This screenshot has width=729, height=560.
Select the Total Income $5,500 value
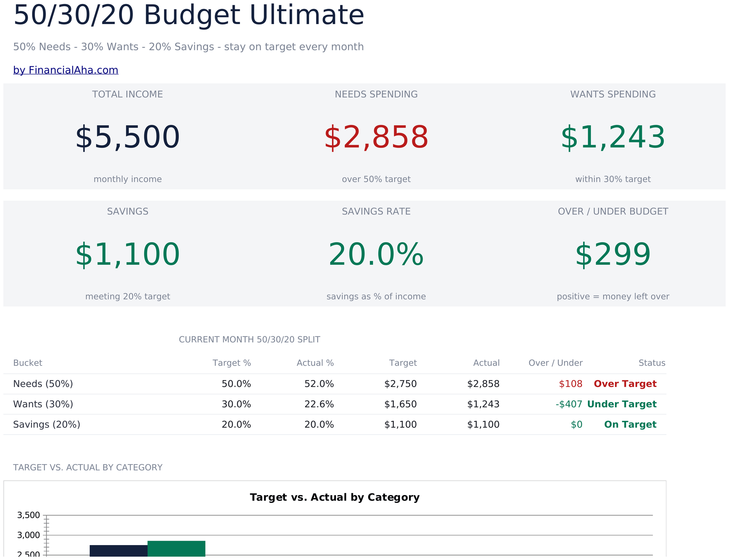(x=128, y=138)
